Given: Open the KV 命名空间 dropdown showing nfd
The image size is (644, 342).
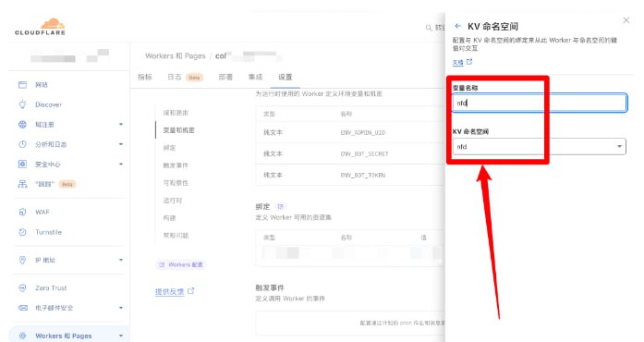Looking at the screenshot, I should [539, 147].
